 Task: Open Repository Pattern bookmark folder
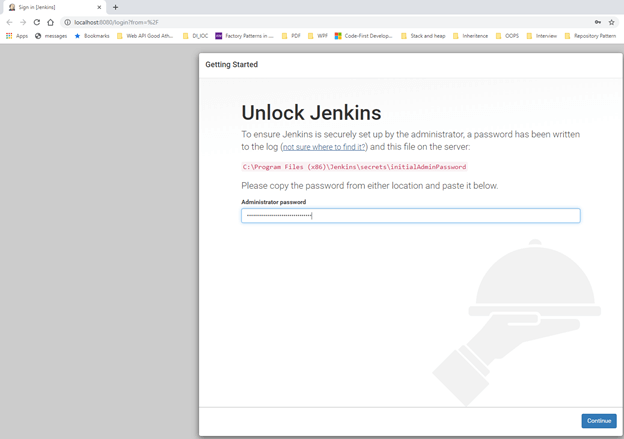pyautogui.click(x=590, y=36)
